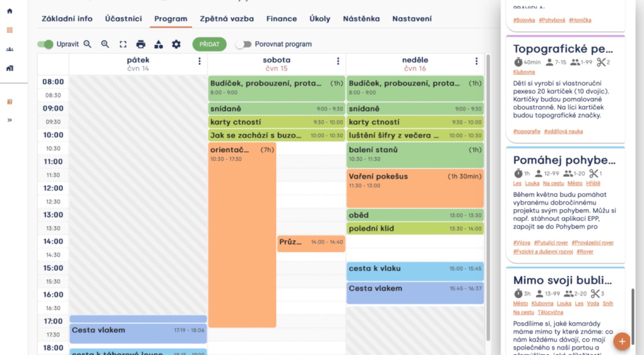Screen dimensions: 644x355
Task: Select the Vaření pokešus schedule block
Action: (415, 188)
